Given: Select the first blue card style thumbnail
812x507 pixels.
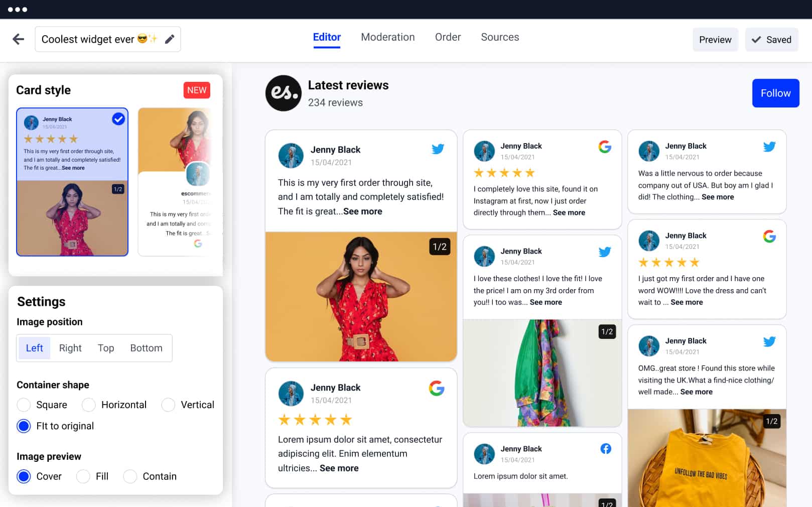Looking at the screenshot, I should pos(72,182).
